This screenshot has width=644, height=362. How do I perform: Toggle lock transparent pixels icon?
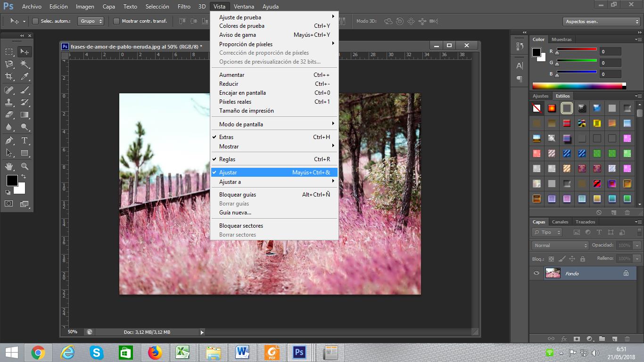point(551,259)
